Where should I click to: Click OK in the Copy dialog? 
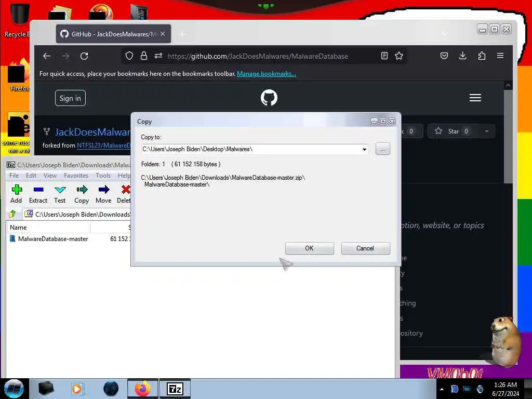point(309,248)
